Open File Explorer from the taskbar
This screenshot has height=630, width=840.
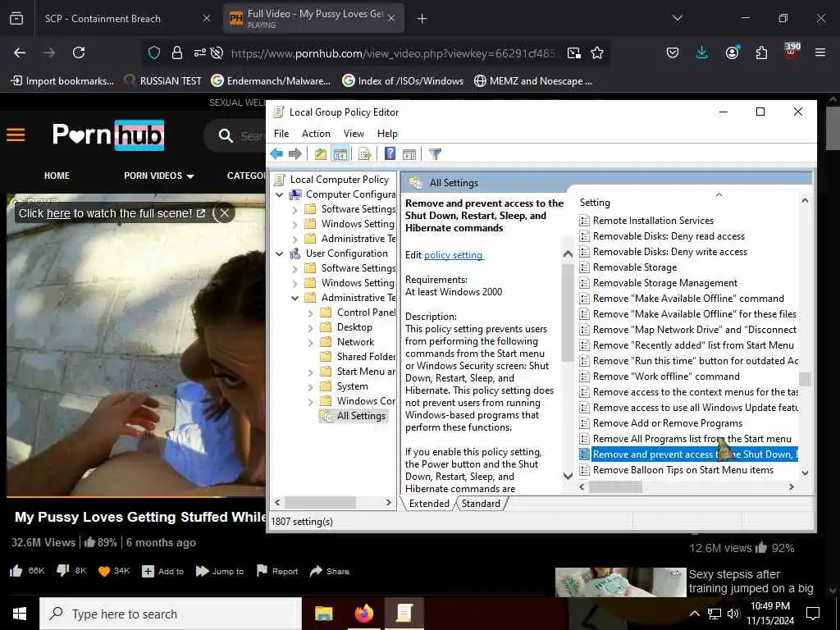323,614
